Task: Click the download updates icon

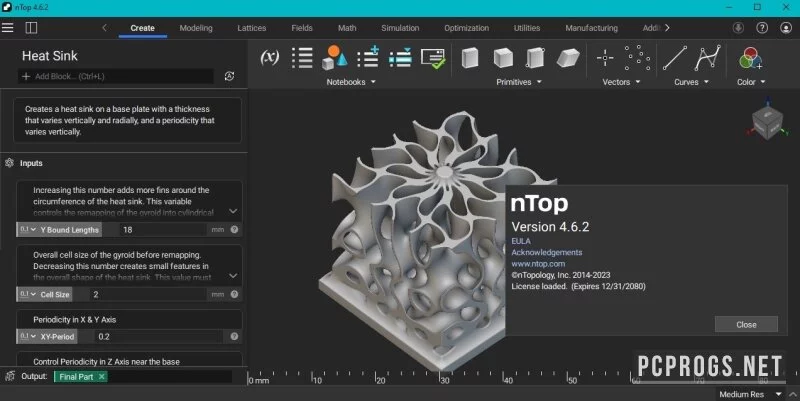Action: coord(738,28)
